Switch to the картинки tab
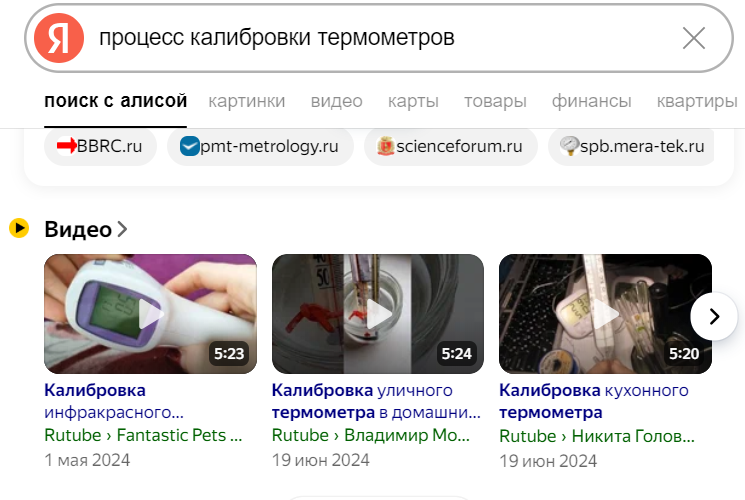Viewport: 745px width, 500px height. [247, 101]
